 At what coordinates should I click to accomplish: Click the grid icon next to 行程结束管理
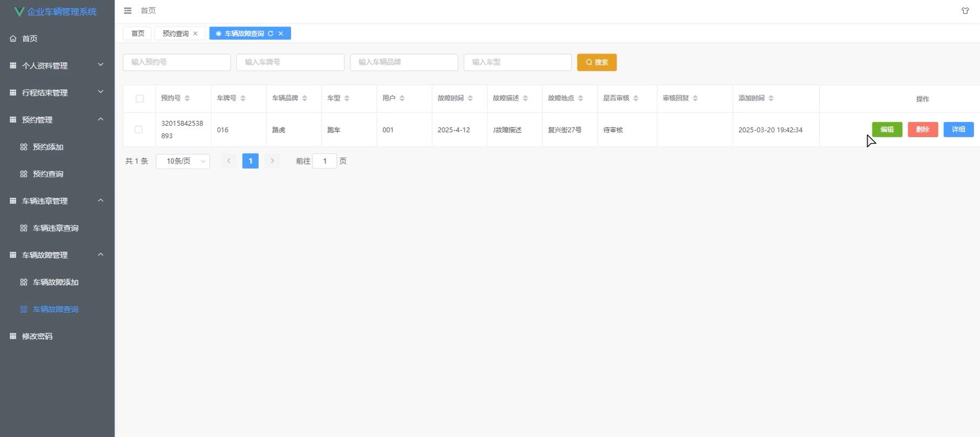point(13,92)
